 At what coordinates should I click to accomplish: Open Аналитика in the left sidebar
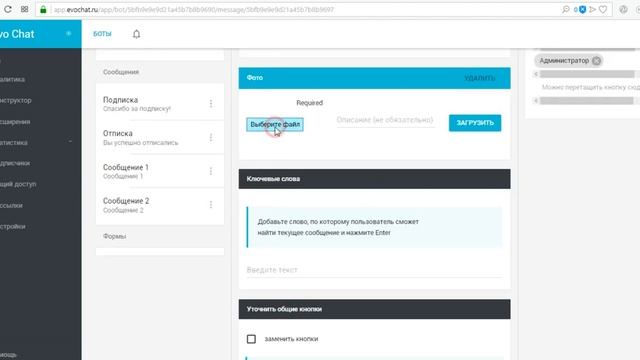[x=13, y=79]
